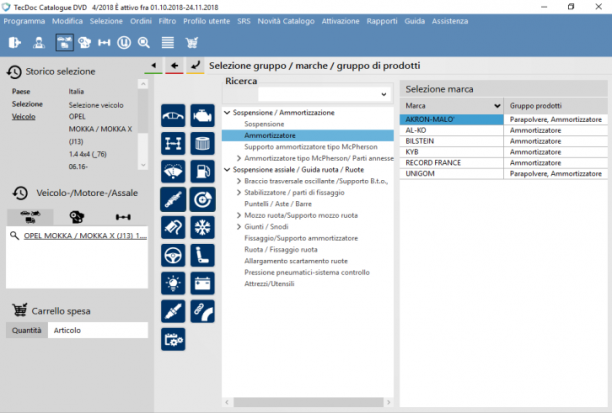This screenshot has height=413, width=612.
Task: Collapse Sospensione assiale / Guida ruota / Ruote
Action: (x=227, y=169)
